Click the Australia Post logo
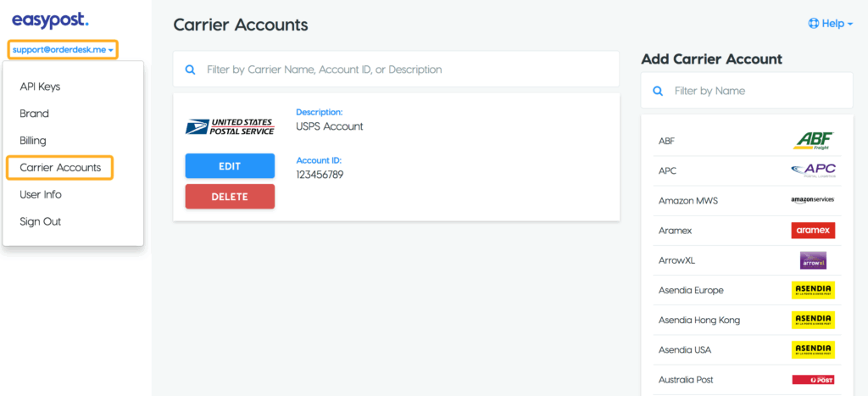 (813, 380)
